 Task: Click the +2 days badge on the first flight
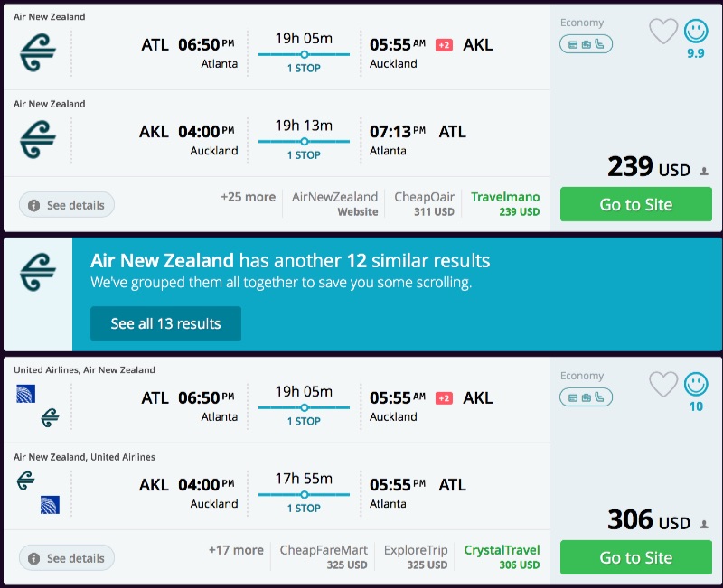pos(444,45)
